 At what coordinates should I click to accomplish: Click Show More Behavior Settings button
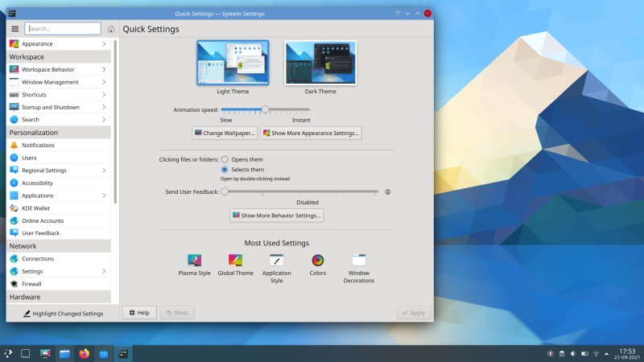pos(277,216)
